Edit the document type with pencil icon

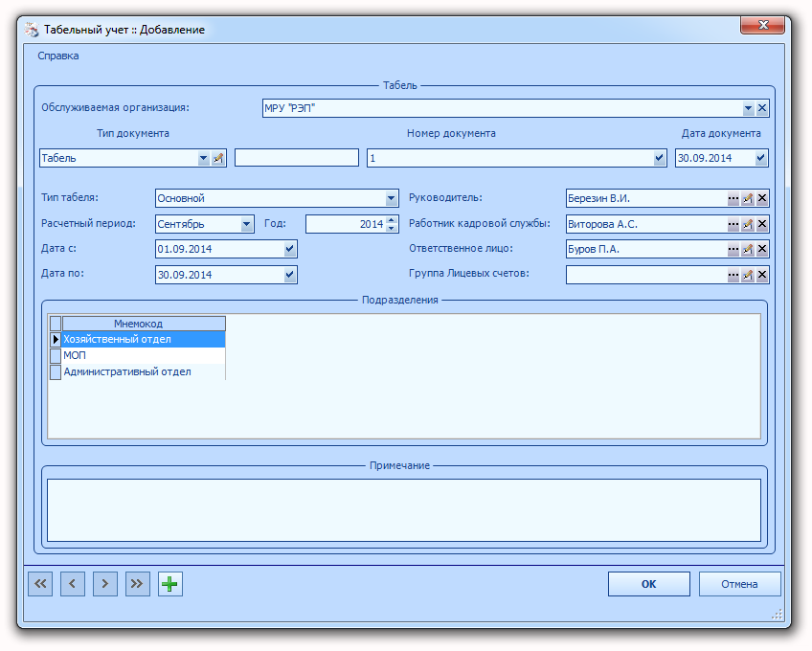click(x=218, y=158)
